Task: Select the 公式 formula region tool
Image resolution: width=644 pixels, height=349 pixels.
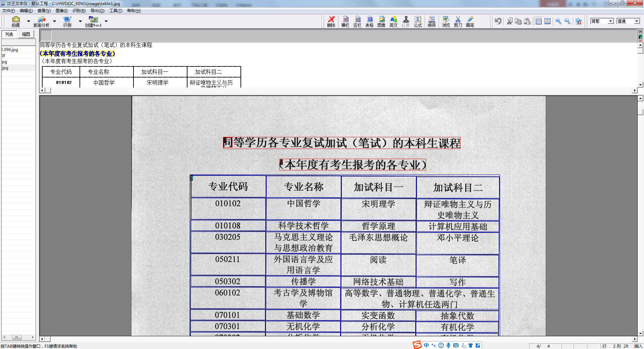Action: 418,21
